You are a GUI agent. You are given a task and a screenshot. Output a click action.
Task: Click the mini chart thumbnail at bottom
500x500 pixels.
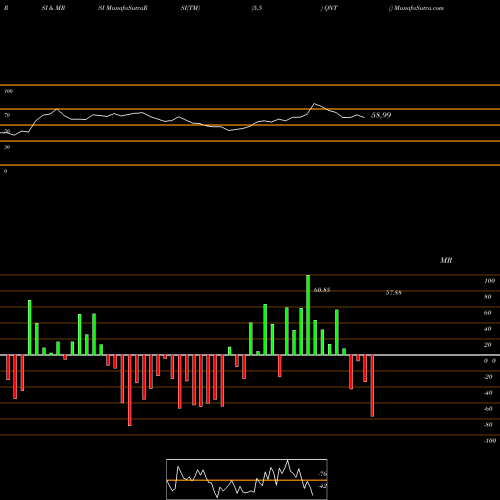point(247,479)
